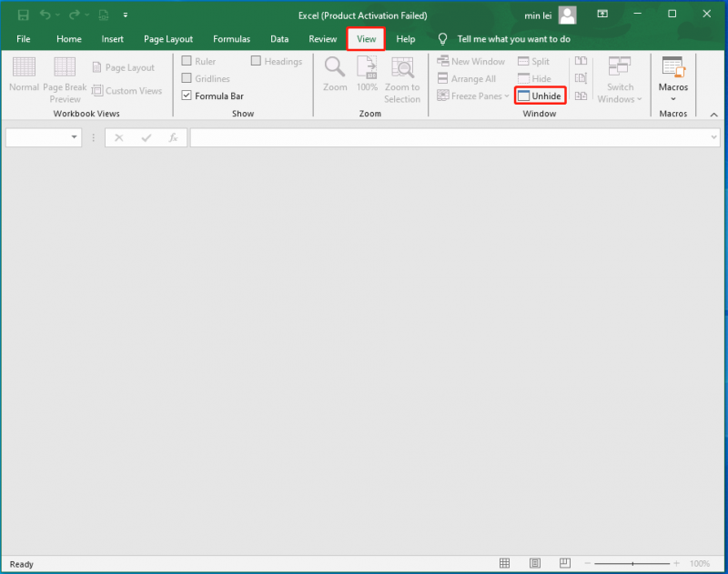Viewport: 728px width, 574px height.
Task: Open the File menu tab
Action: click(24, 39)
